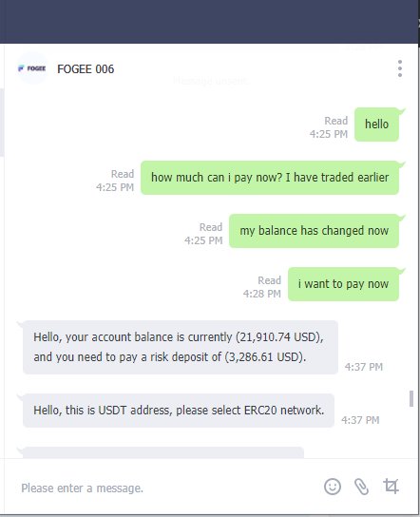Viewport: 420px width, 517px height.
Task: Click the 4:28 PM read timestamp
Action: [262, 294]
